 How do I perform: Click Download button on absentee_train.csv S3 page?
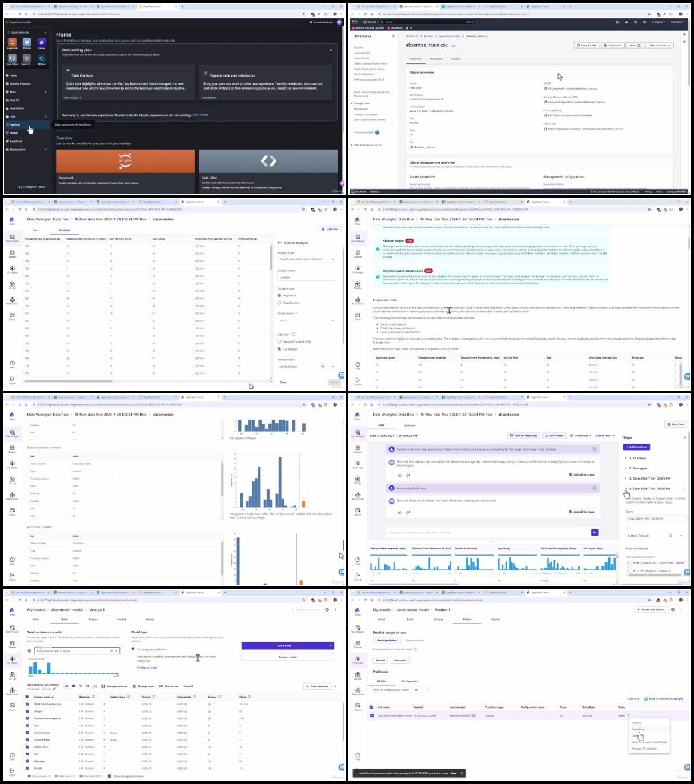pos(613,45)
